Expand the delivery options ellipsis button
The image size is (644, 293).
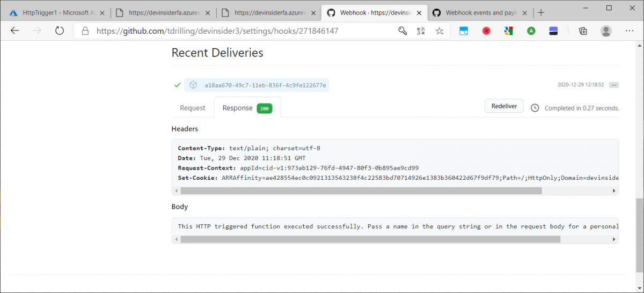pyautogui.click(x=614, y=85)
